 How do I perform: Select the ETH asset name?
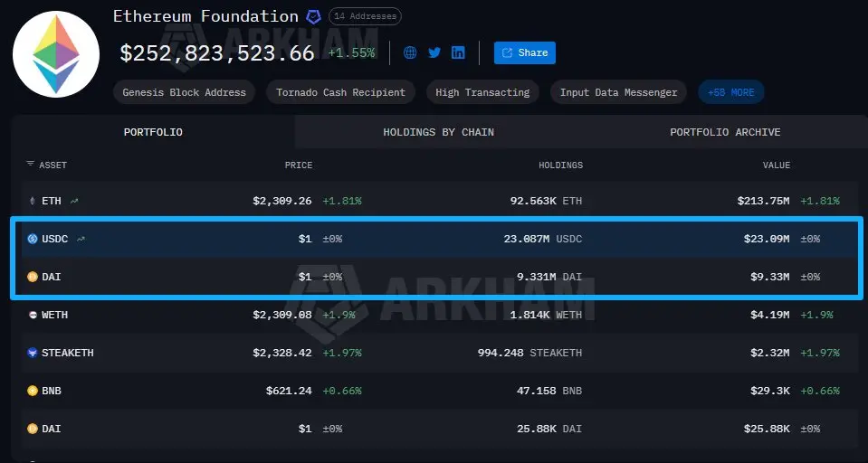tap(52, 201)
